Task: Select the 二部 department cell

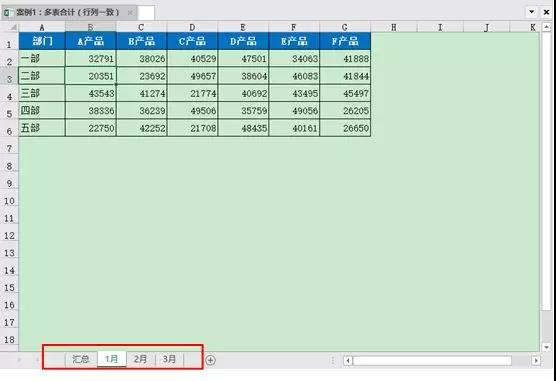Action: (x=42, y=76)
